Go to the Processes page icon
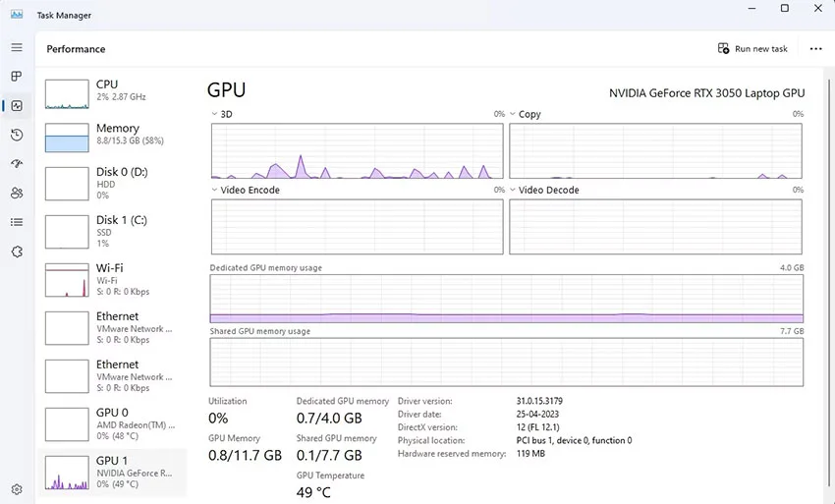 tap(17, 77)
